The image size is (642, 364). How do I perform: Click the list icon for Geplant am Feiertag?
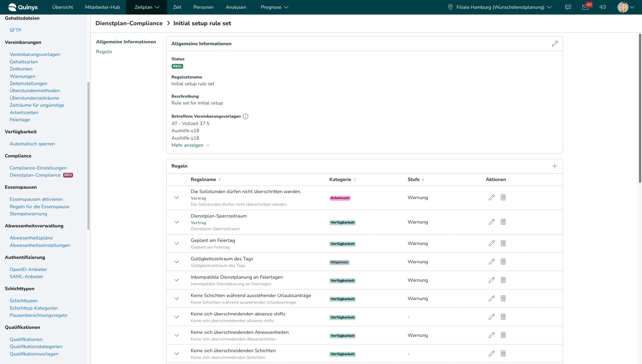503,243
